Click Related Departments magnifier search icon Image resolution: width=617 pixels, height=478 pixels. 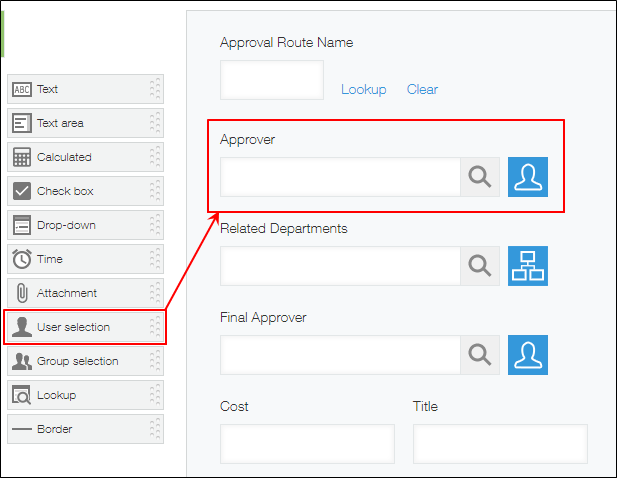tap(480, 266)
